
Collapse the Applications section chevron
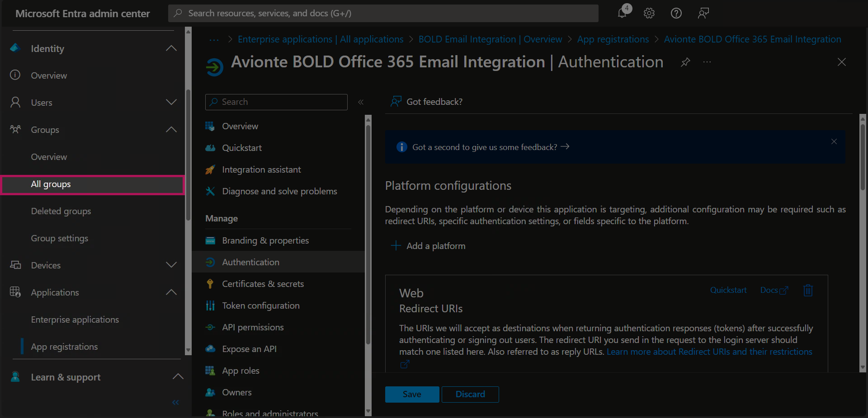tap(171, 292)
